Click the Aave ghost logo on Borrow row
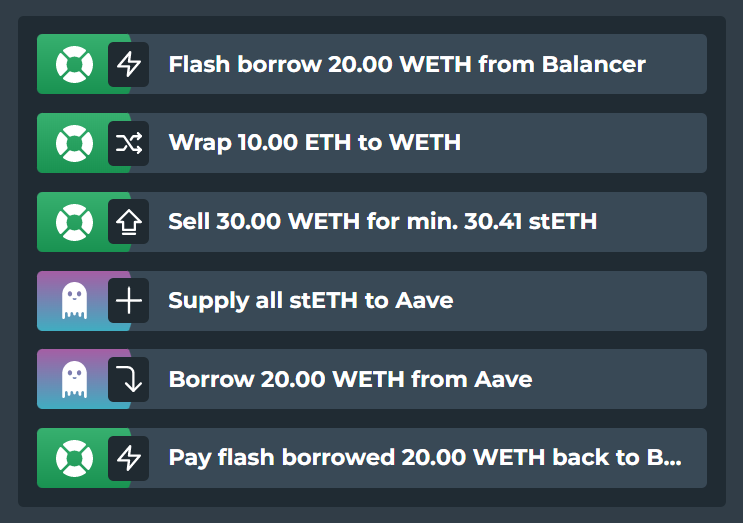This screenshot has height=523, width=743. click(x=74, y=379)
